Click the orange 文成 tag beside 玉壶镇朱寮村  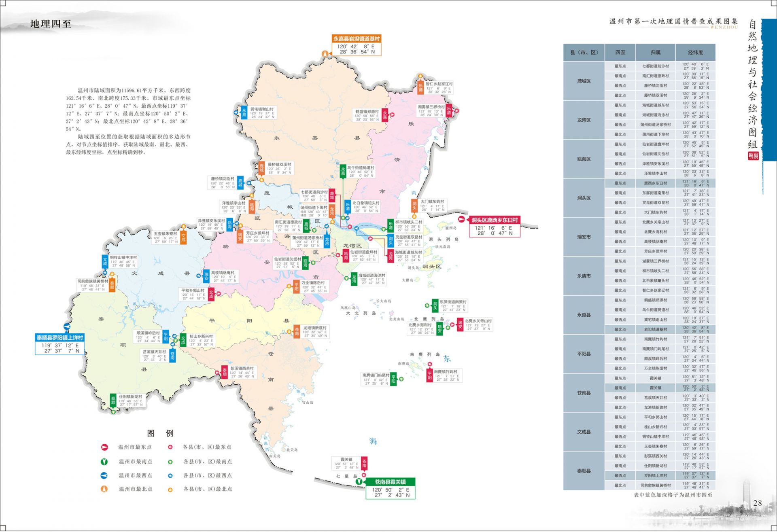[183, 237]
